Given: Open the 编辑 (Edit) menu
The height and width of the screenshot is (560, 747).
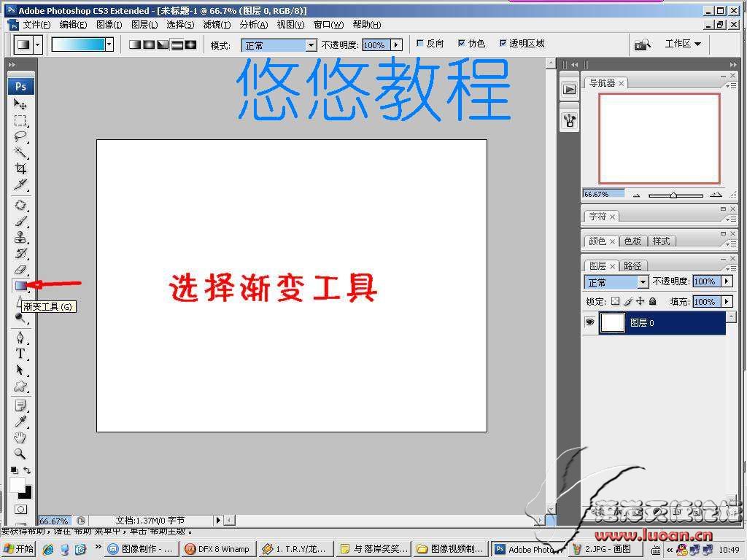Looking at the screenshot, I should pyautogui.click(x=73, y=25).
